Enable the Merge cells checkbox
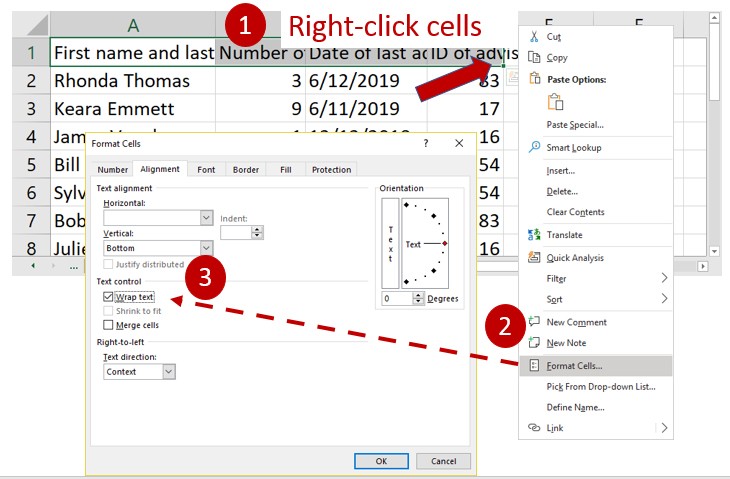 (109, 325)
